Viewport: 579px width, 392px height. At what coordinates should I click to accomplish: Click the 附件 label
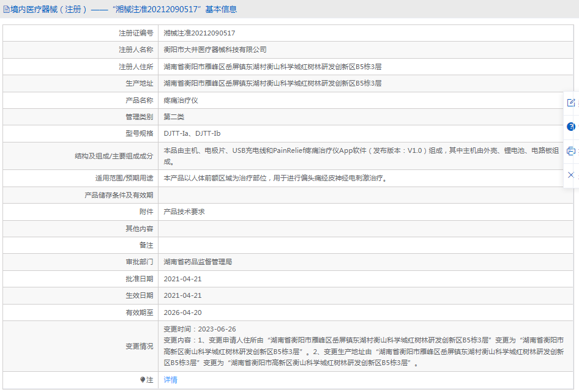point(146,212)
